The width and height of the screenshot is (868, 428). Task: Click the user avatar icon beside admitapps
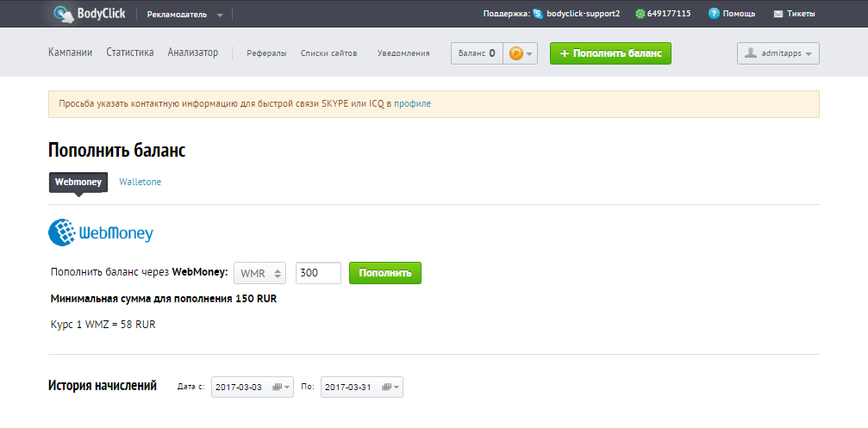point(751,53)
